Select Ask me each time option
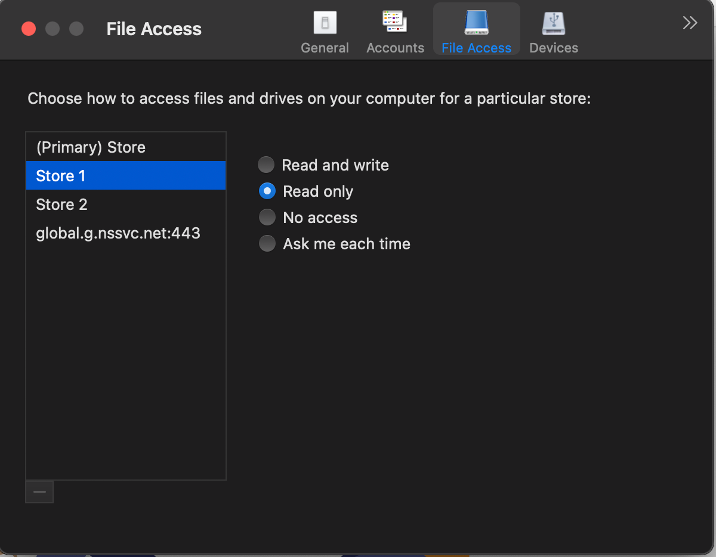Viewport: 716px width, 558px height. (x=267, y=243)
